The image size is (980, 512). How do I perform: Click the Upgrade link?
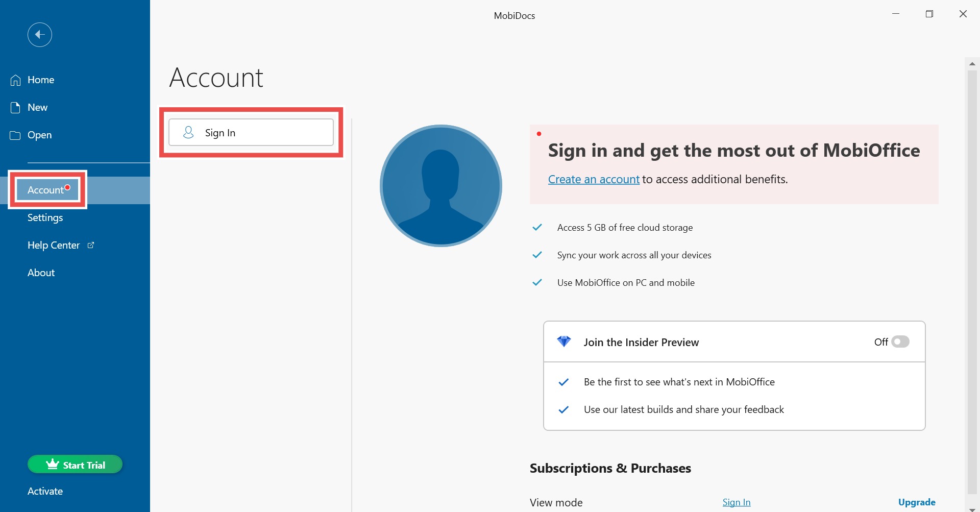click(x=917, y=502)
